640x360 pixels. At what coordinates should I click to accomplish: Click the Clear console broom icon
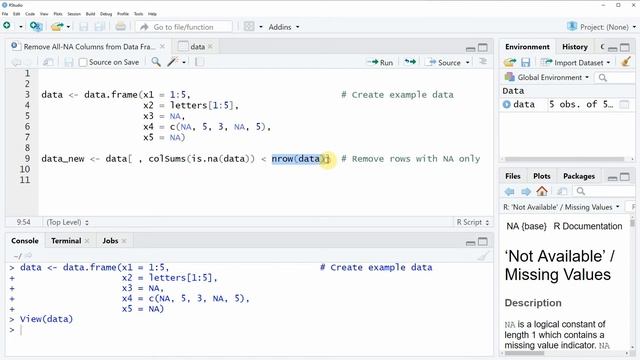tap(483, 256)
